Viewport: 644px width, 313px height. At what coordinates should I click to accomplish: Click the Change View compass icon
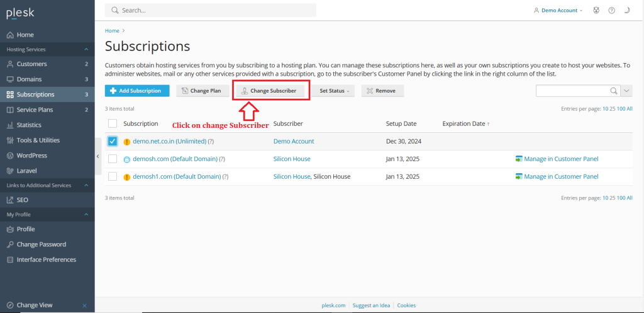(10, 305)
